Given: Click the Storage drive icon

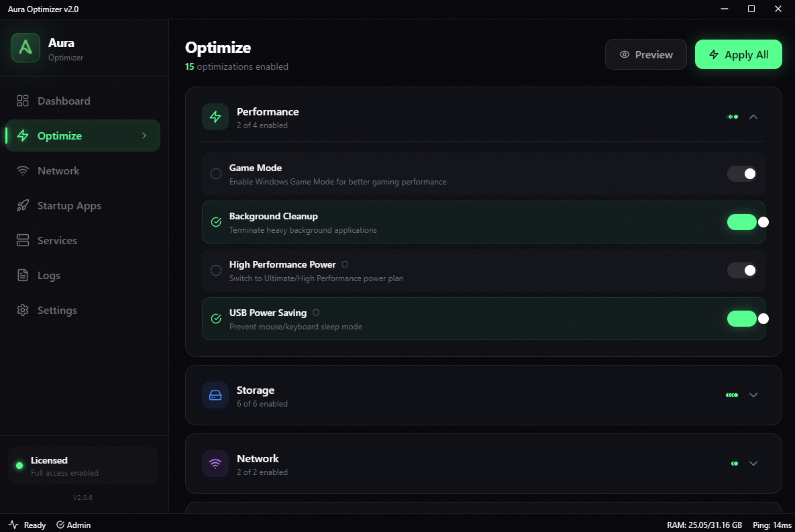Looking at the screenshot, I should pos(215,395).
